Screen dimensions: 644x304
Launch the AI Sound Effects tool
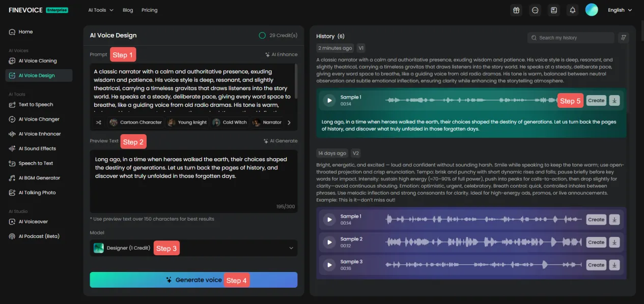(38, 149)
